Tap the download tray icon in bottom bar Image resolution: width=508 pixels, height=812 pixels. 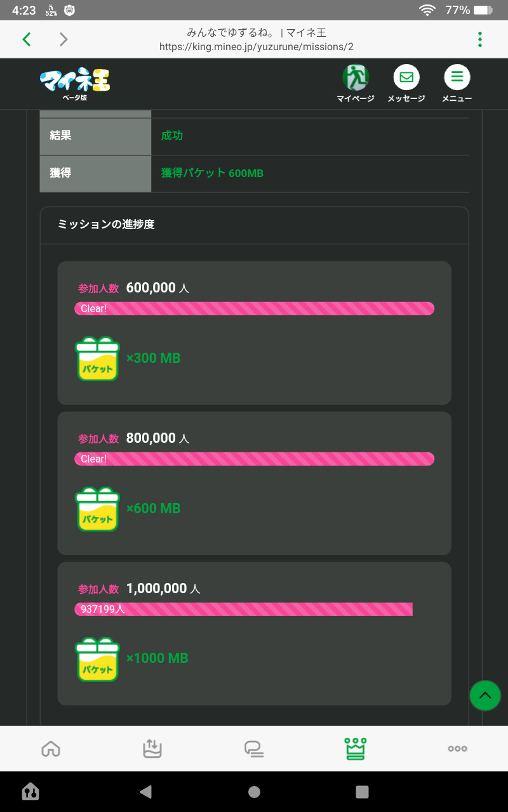pyautogui.click(x=152, y=749)
